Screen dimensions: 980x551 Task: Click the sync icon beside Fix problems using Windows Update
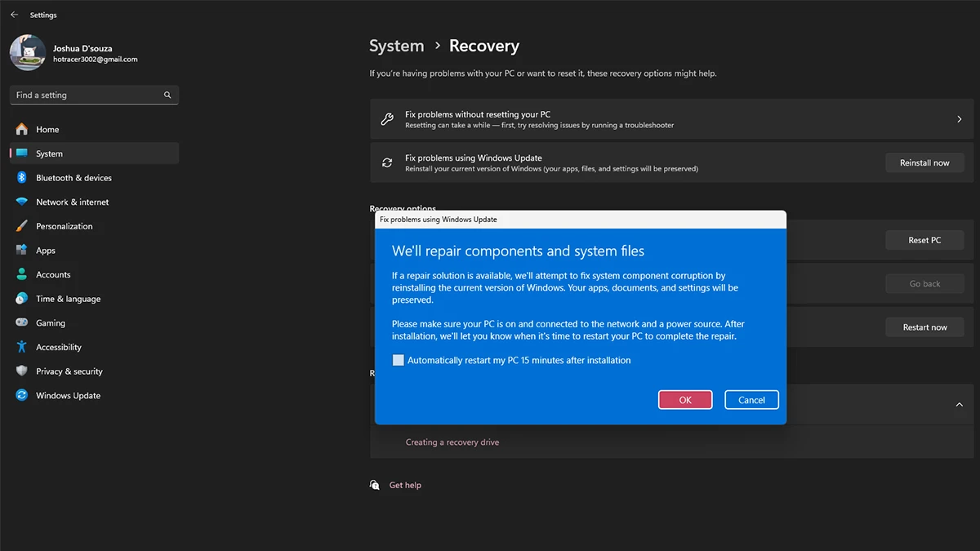pyautogui.click(x=387, y=162)
